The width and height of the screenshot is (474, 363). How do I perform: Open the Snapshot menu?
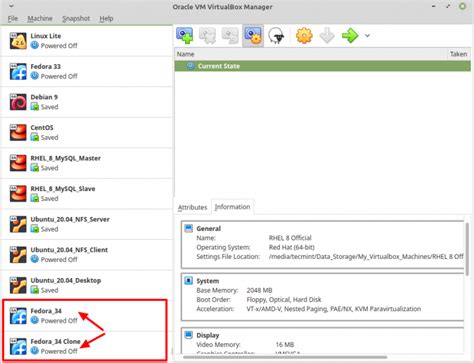(76, 18)
